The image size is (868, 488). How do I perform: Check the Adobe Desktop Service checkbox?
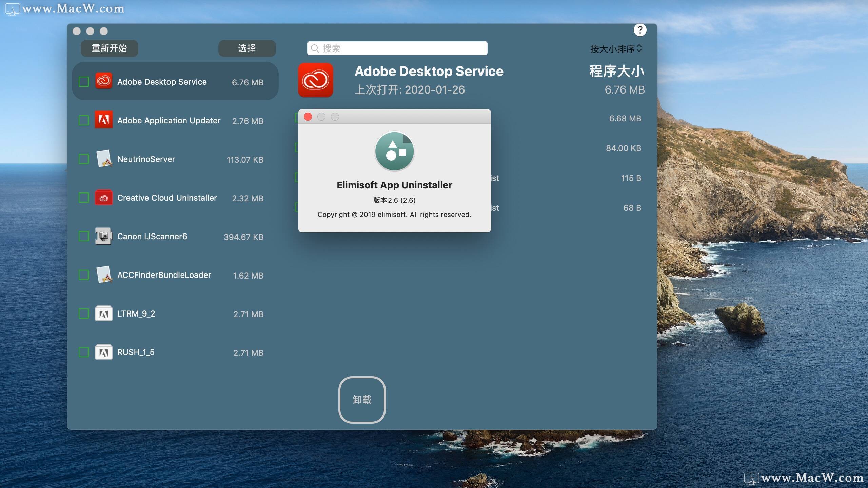coord(83,82)
